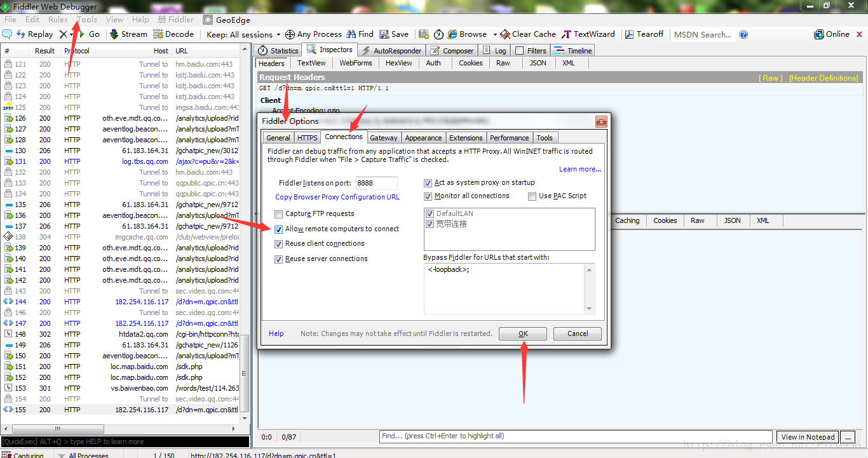Launch Browse with Internet Explorer icon
The image size is (868, 458).
tap(467, 34)
